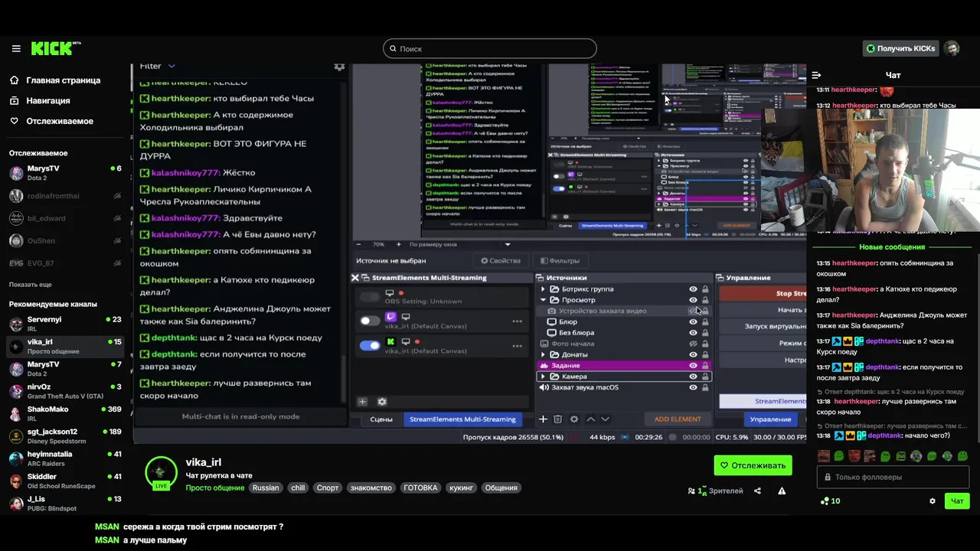Click the plus icon in the StreamElements Multi-Streaming panel
Screen dimensions: 980x551
coord(363,402)
